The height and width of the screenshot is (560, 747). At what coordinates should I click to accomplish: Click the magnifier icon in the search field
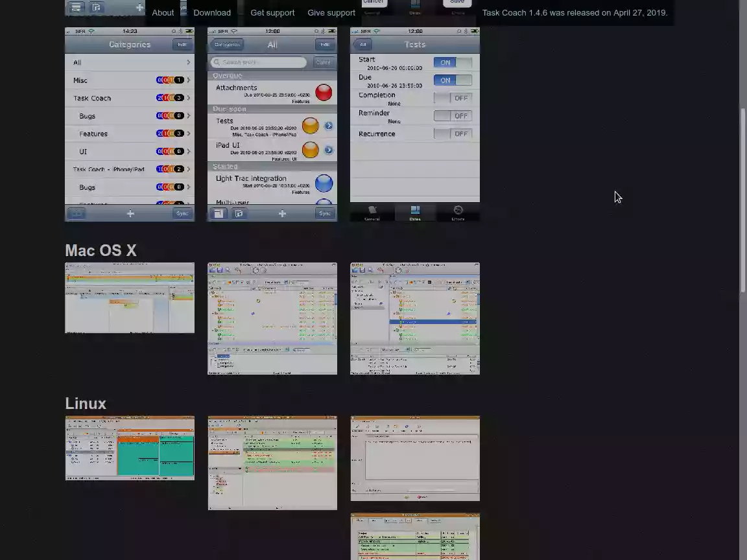(x=217, y=62)
